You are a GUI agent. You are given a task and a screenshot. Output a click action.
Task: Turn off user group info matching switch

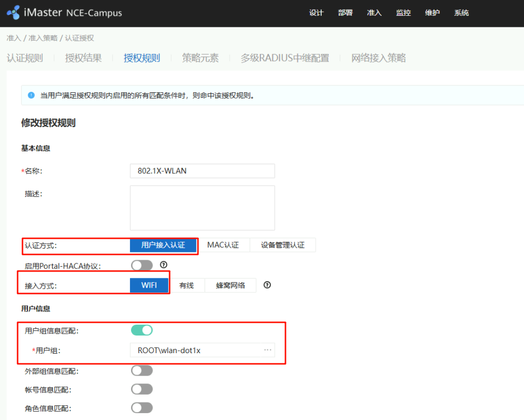[x=142, y=331]
